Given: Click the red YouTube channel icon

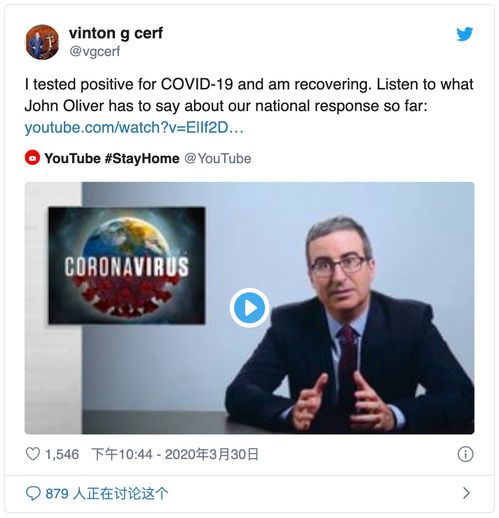Looking at the screenshot, I should point(32,158).
